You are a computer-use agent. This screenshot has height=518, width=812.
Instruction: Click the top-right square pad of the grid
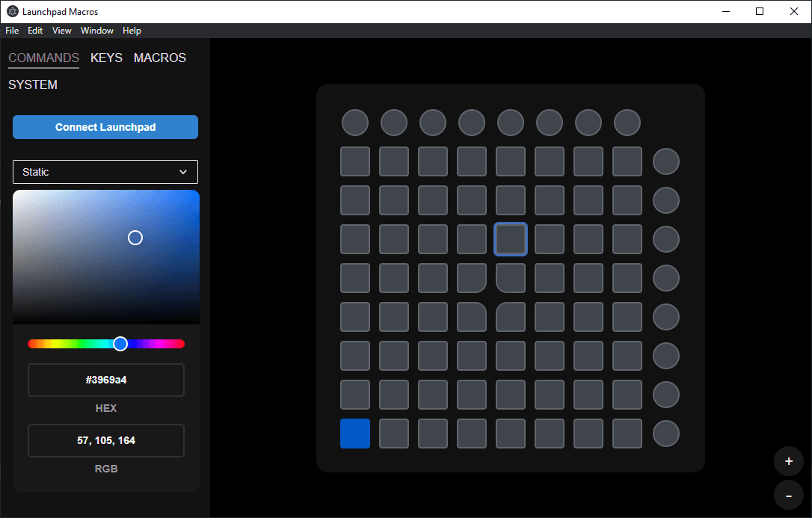(x=627, y=161)
